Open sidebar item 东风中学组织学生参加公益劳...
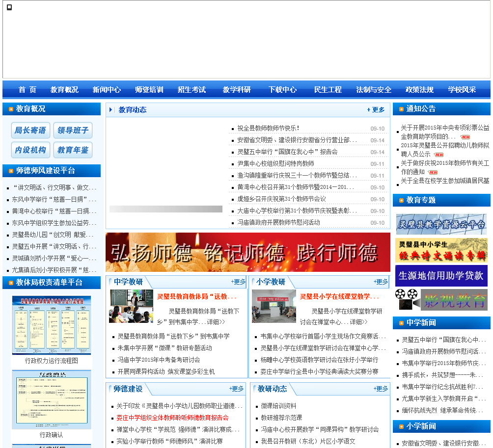This screenshot has height=448, width=493. [x=54, y=223]
